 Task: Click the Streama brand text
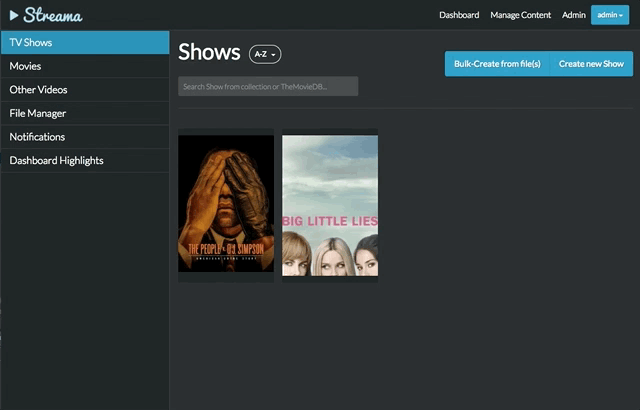coord(53,15)
